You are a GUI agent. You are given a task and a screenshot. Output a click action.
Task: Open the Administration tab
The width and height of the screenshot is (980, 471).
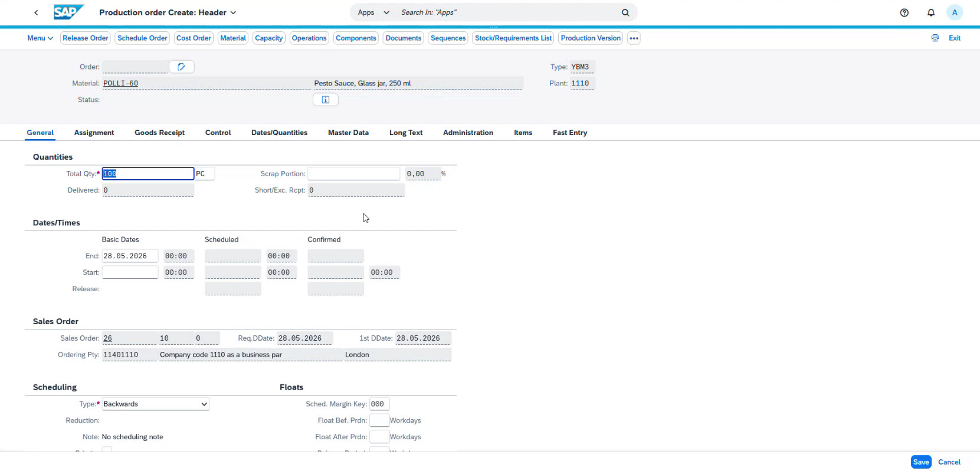pos(468,133)
